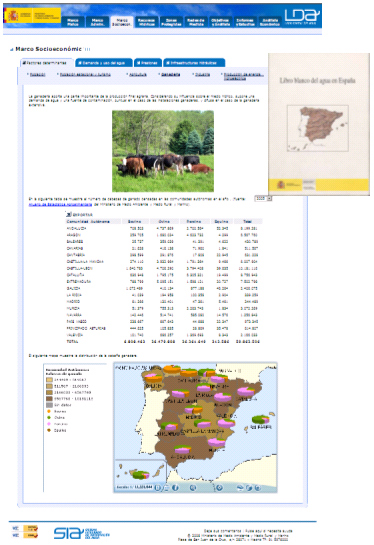Click the pie chart over Andalucía on map
The width and height of the screenshot is (374, 545).
[183, 449]
